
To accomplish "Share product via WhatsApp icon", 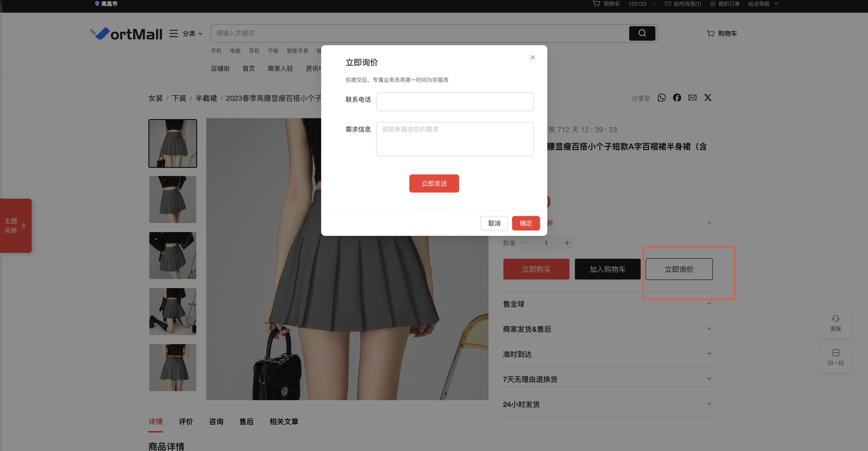I will 661,98.
